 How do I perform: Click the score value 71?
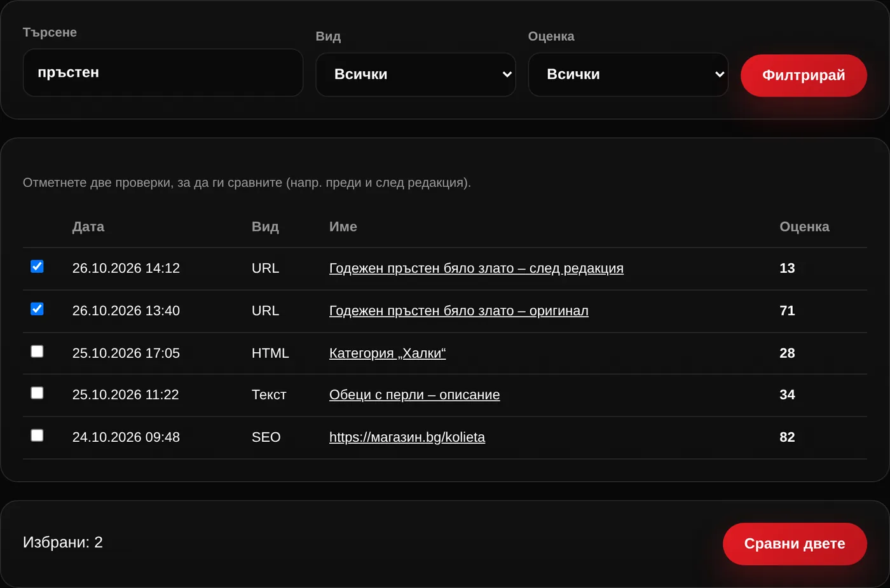(x=787, y=311)
